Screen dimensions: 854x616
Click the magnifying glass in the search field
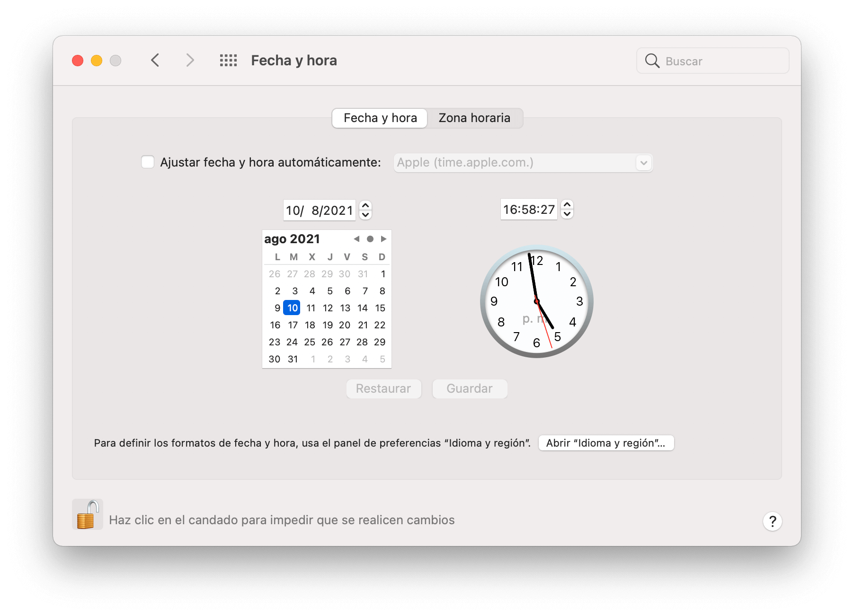[x=653, y=61]
